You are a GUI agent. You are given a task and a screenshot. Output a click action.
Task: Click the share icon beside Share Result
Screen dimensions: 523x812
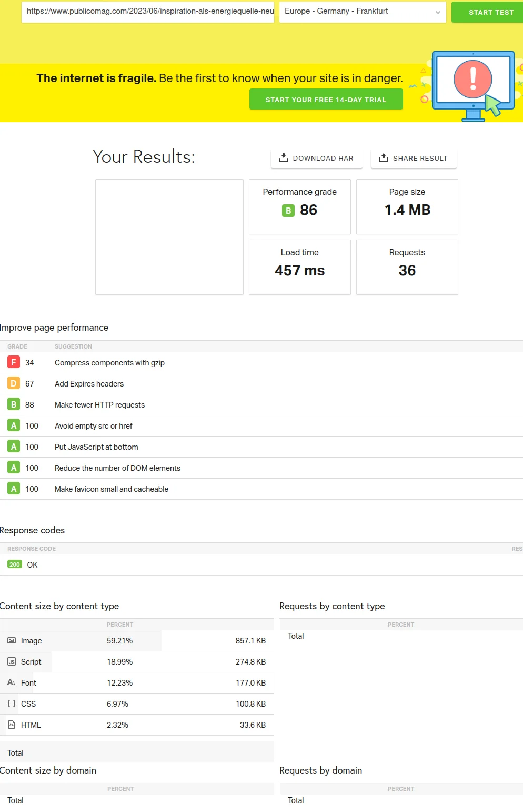pyautogui.click(x=383, y=158)
